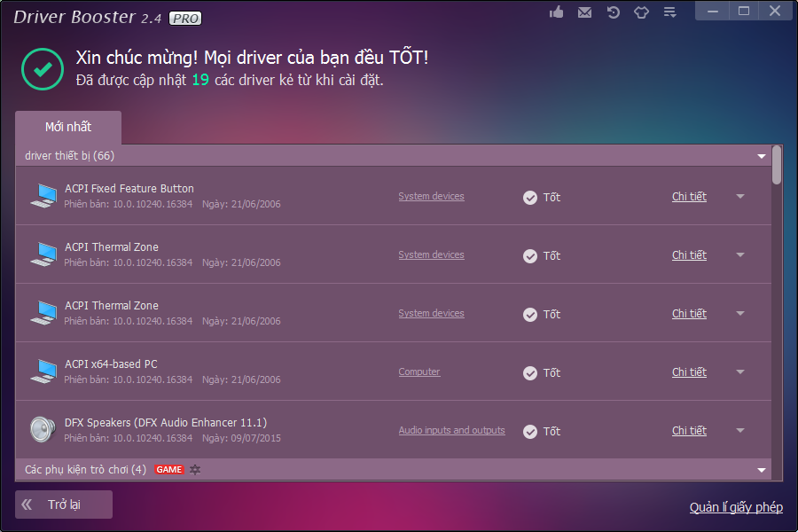Click the ACPI Fixed Feature Button device icon
798x532 pixels.
point(43,196)
